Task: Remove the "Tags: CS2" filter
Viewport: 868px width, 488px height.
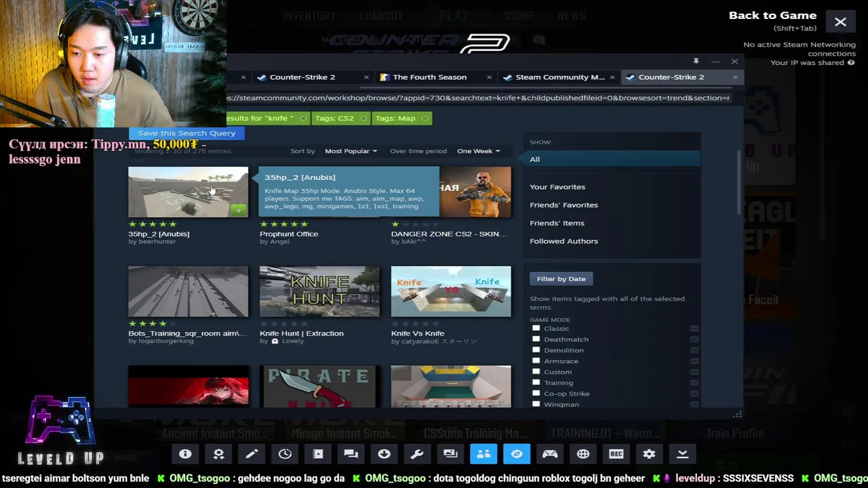Action: point(363,119)
